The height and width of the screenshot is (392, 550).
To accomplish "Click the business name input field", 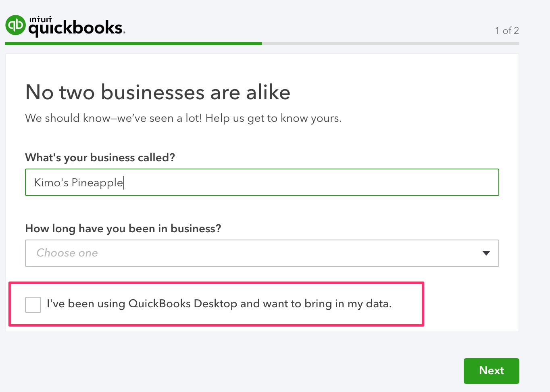I will coord(262,182).
